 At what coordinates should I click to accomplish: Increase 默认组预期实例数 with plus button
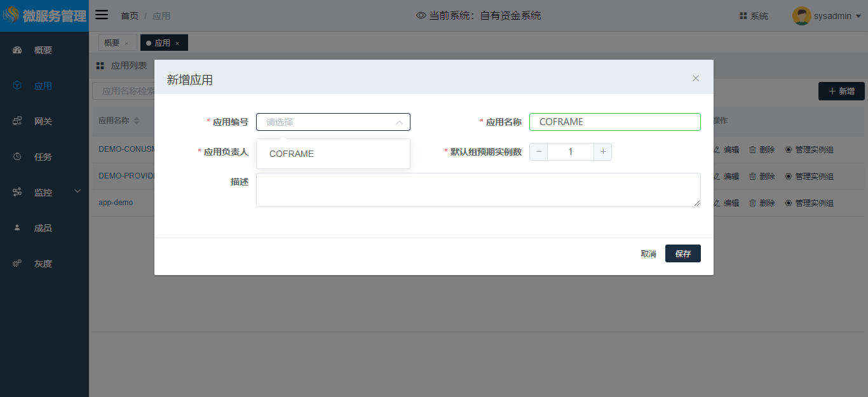(603, 152)
